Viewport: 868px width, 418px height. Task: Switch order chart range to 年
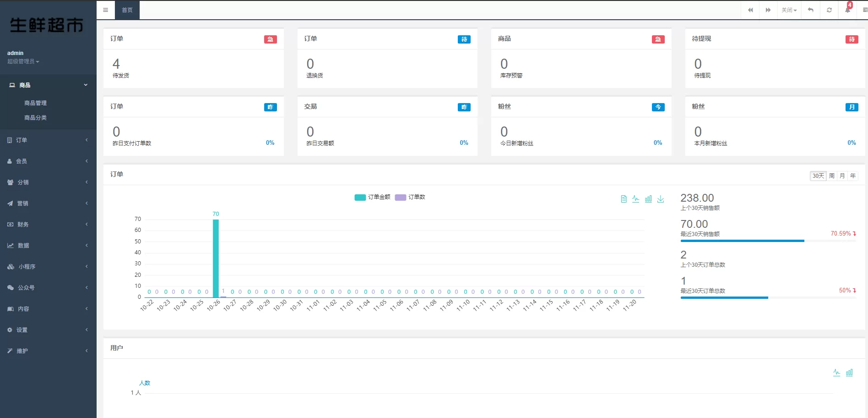pyautogui.click(x=853, y=176)
